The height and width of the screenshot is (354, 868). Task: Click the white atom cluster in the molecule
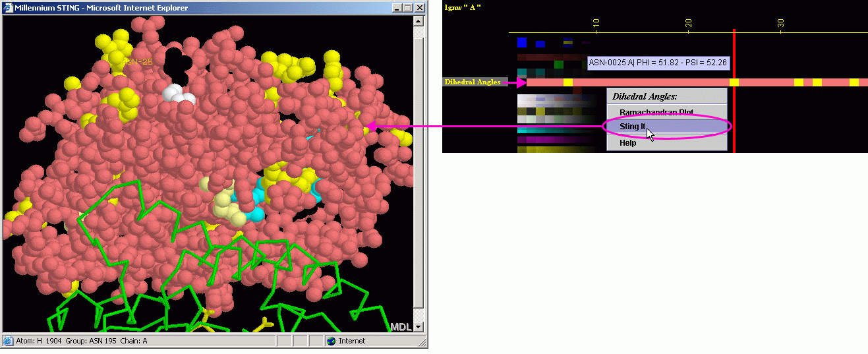179,94
